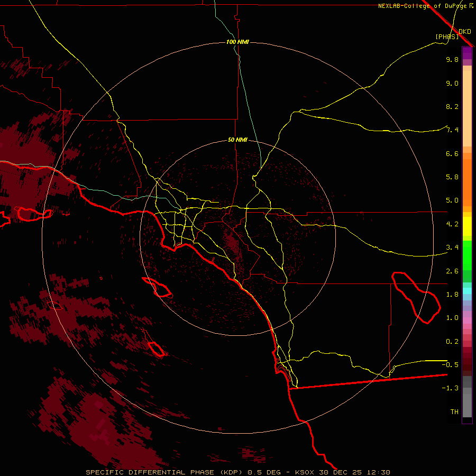
Task: Pick the purple swatch at top of color scale
Action: pos(467,53)
